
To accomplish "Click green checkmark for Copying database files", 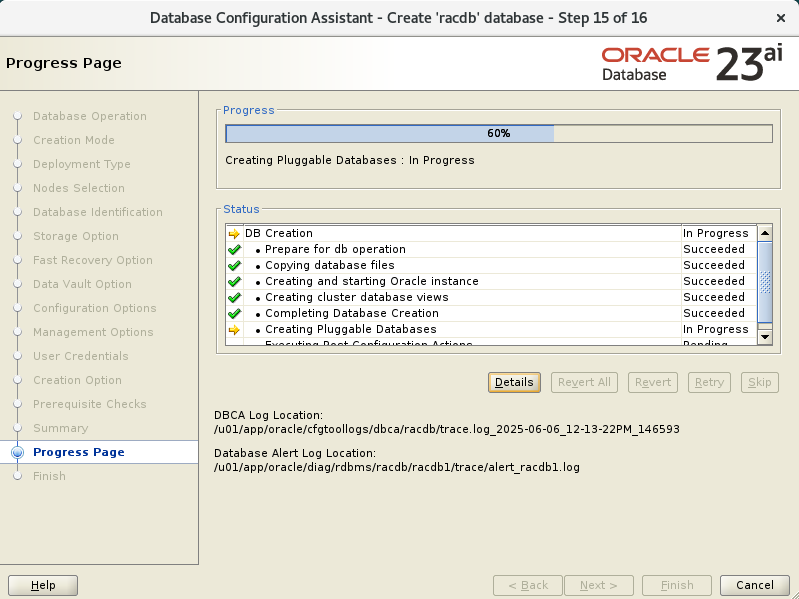I will [234, 265].
